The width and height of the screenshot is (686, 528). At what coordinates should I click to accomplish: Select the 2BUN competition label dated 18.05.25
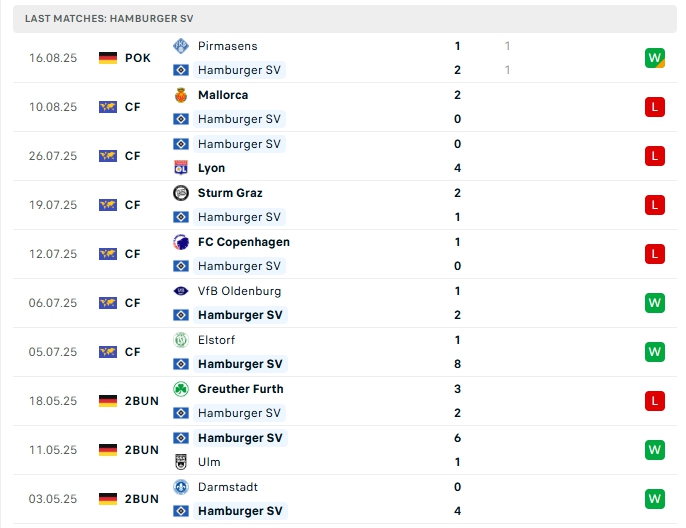(142, 401)
